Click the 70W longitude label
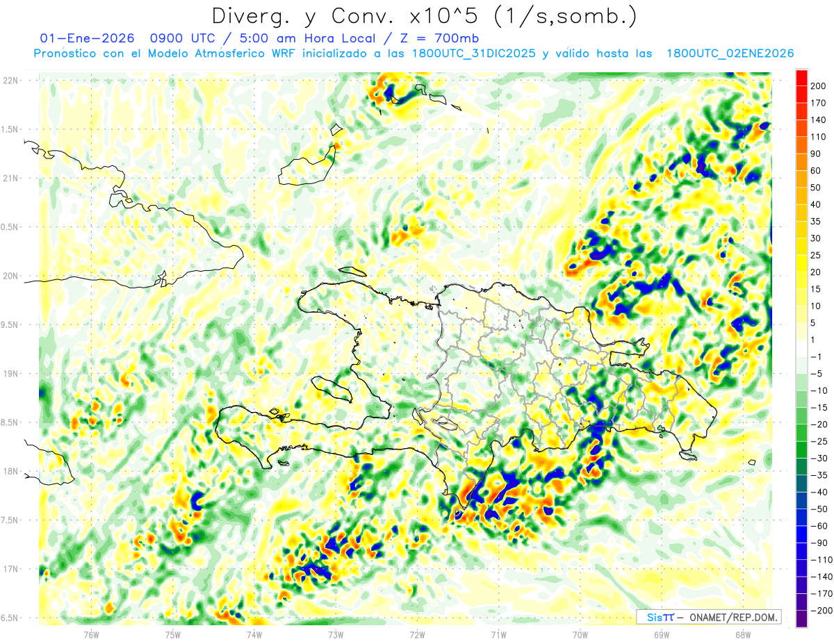834x644 pixels. 580,634
